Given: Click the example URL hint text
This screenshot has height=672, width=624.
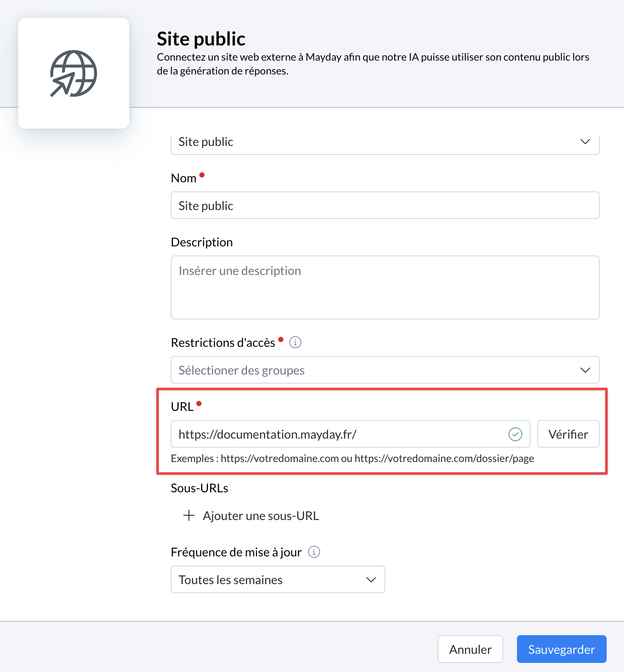Looking at the screenshot, I should (x=352, y=459).
